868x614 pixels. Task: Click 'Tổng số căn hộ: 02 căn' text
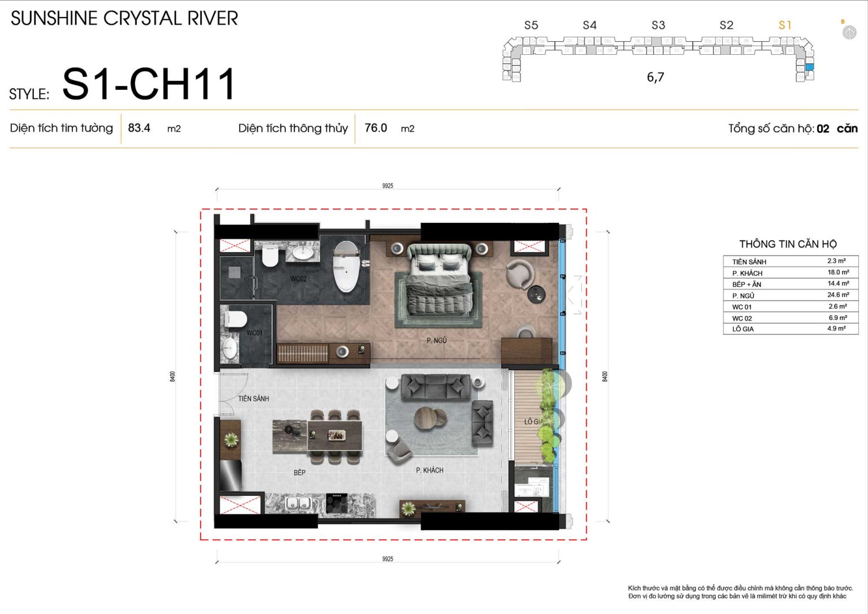(x=793, y=128)
